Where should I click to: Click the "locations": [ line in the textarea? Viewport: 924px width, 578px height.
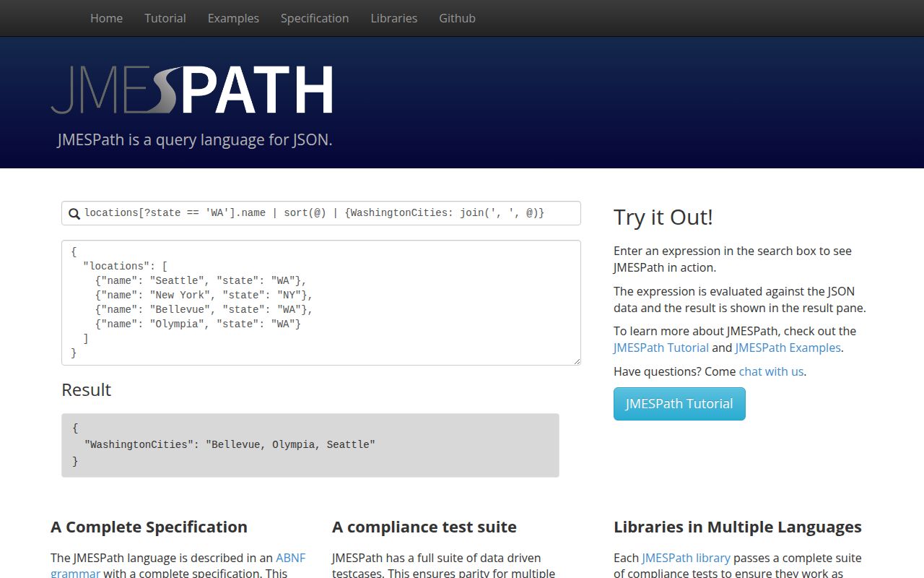pyautogui.click(x=125, y=267)
